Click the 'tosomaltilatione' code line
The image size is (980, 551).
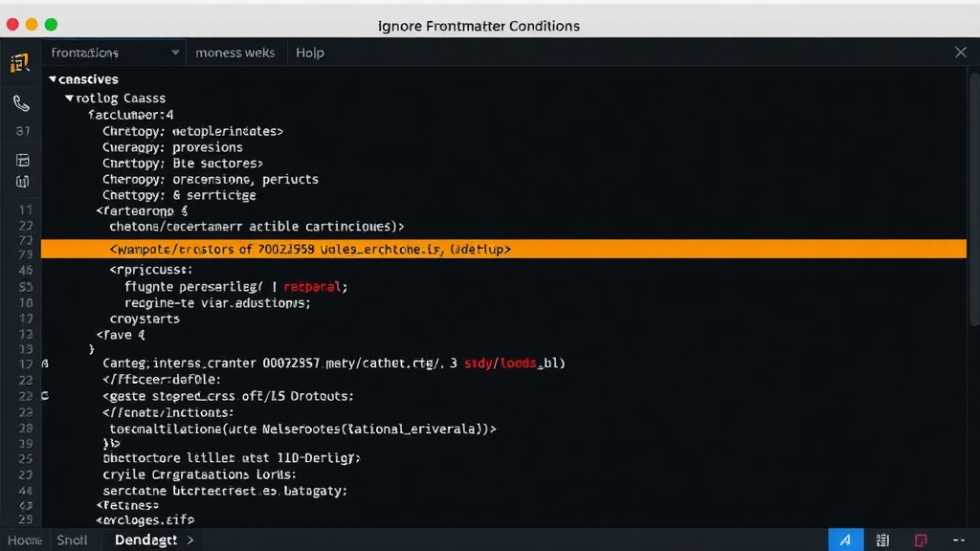tap(302, 430)
